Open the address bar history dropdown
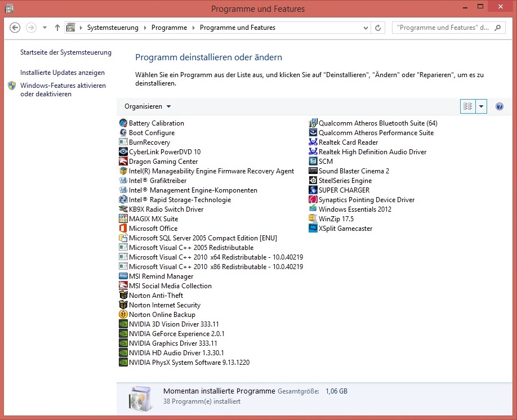 tap(366, 28)
